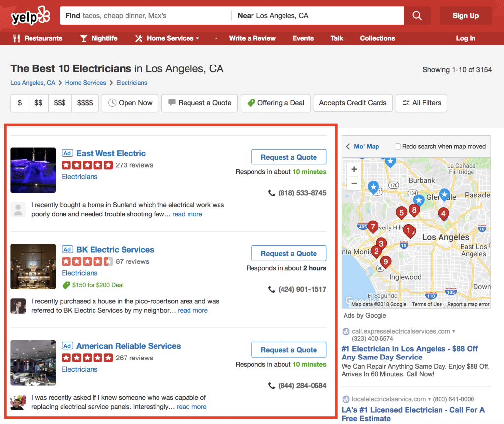Zoom out on the map
The image size is (504, 424).
(x=354, y=184)
